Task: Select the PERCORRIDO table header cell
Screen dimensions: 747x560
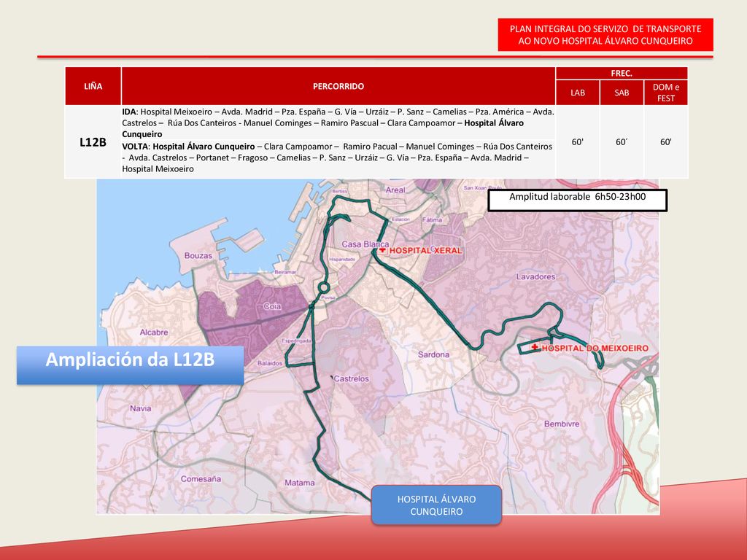Action: tap(338, 86)
